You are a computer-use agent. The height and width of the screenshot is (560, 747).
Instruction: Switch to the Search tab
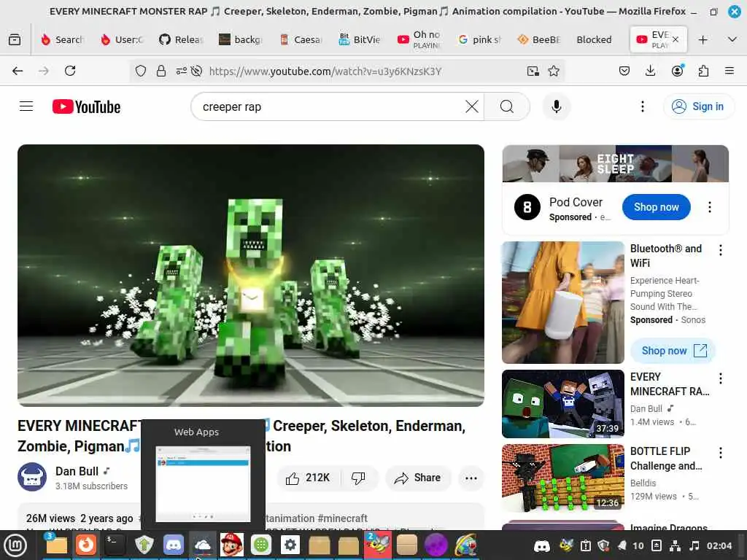63,39
